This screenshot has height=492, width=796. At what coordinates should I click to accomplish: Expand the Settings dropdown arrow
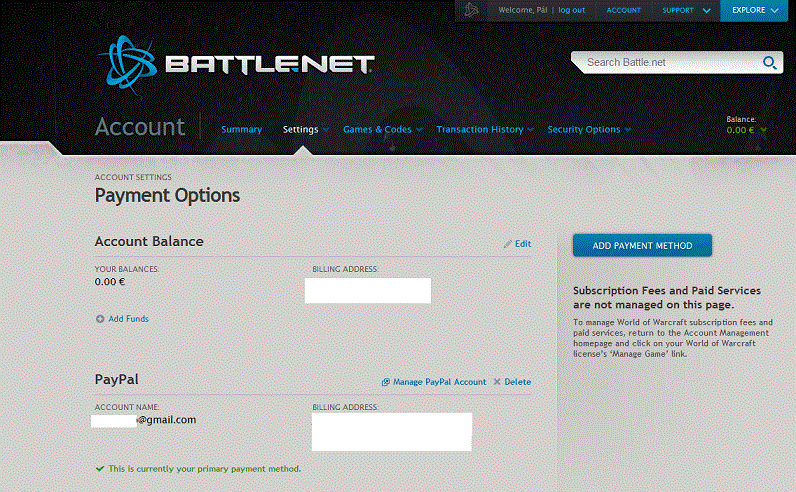(x=326, y=130)
